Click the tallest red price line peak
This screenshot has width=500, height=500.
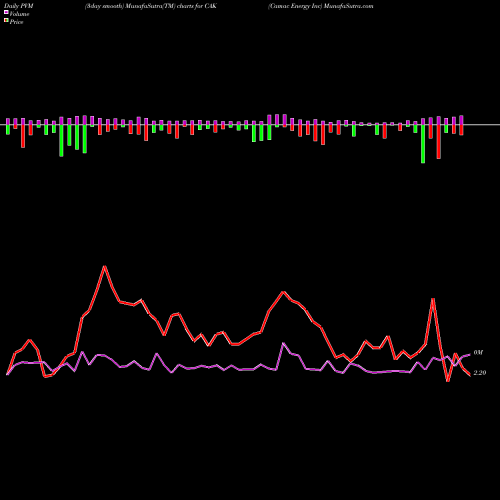click(x=105, y=266)
